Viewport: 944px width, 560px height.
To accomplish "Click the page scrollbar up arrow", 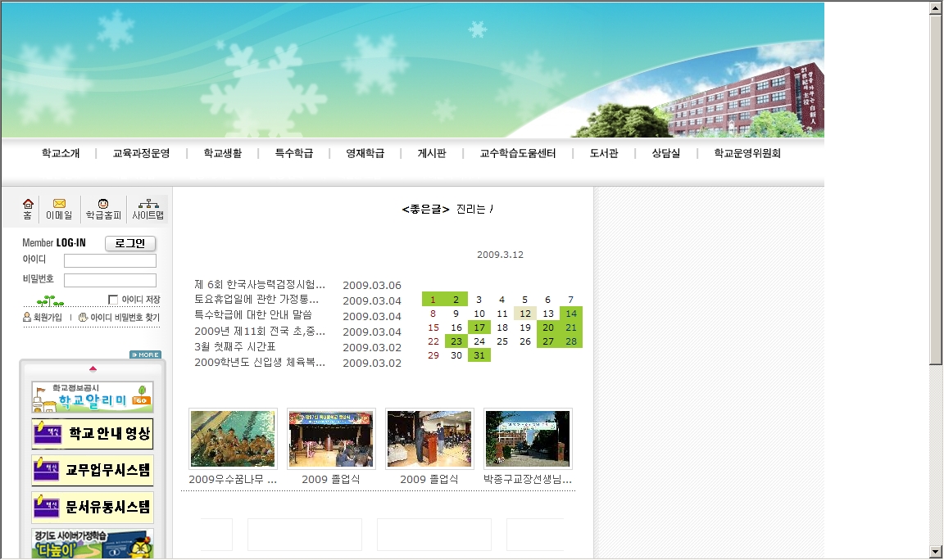I will pos(936,8).
